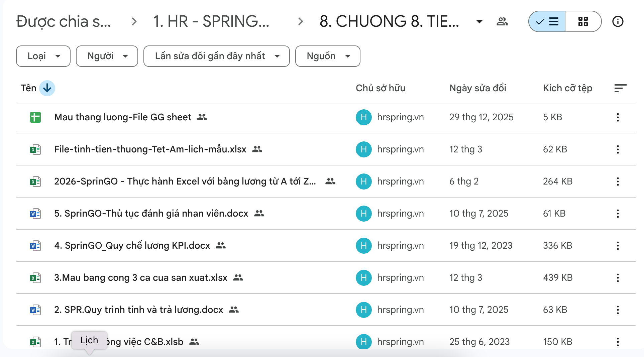The image size is (644, 357).
Task: Go to Được chia sẻ breadcrumb
Action: point(64,22)
